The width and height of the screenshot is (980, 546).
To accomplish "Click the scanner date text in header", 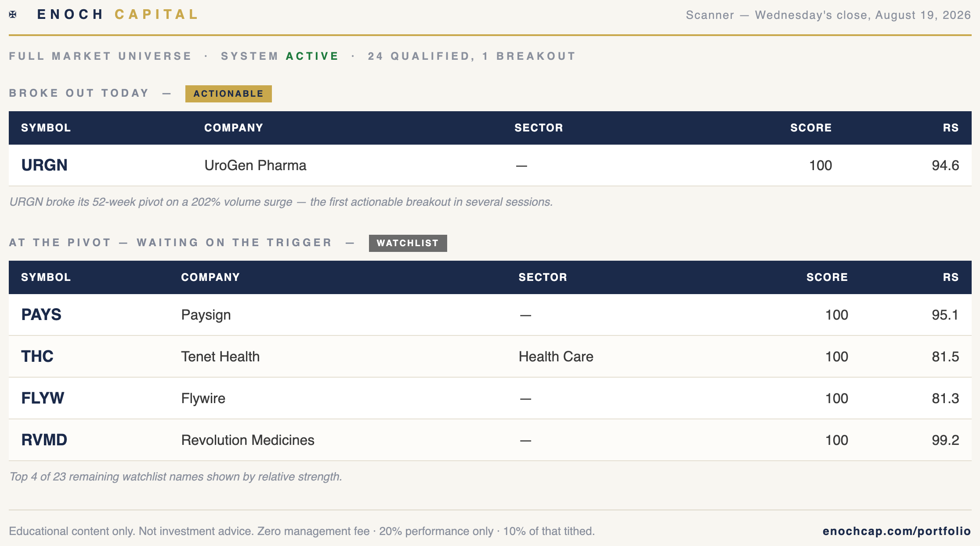I will 828,15.
